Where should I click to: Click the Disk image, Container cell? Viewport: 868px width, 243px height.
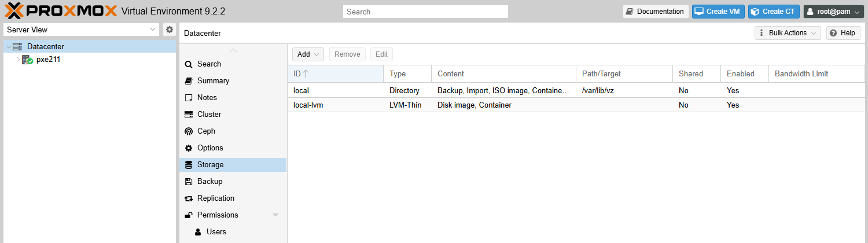pos(475,105)
